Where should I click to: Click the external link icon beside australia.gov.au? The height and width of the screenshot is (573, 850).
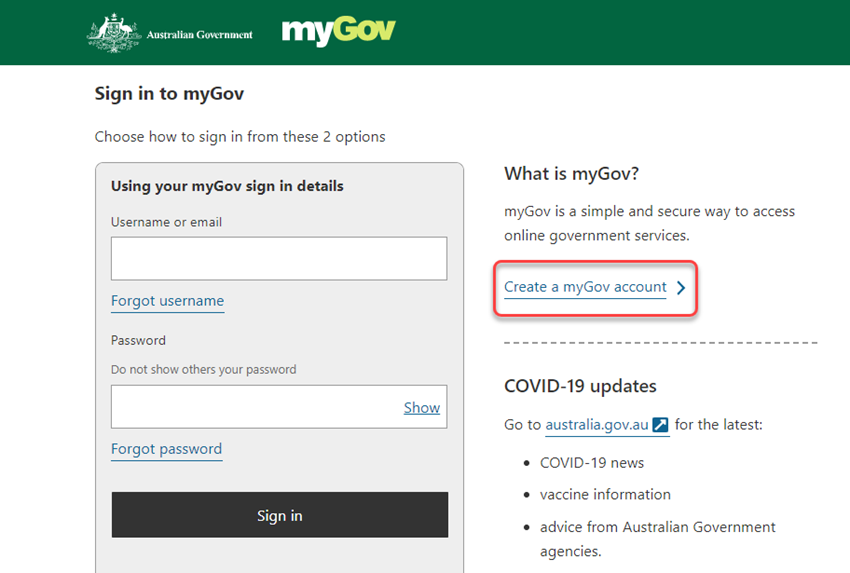(660, 424)
